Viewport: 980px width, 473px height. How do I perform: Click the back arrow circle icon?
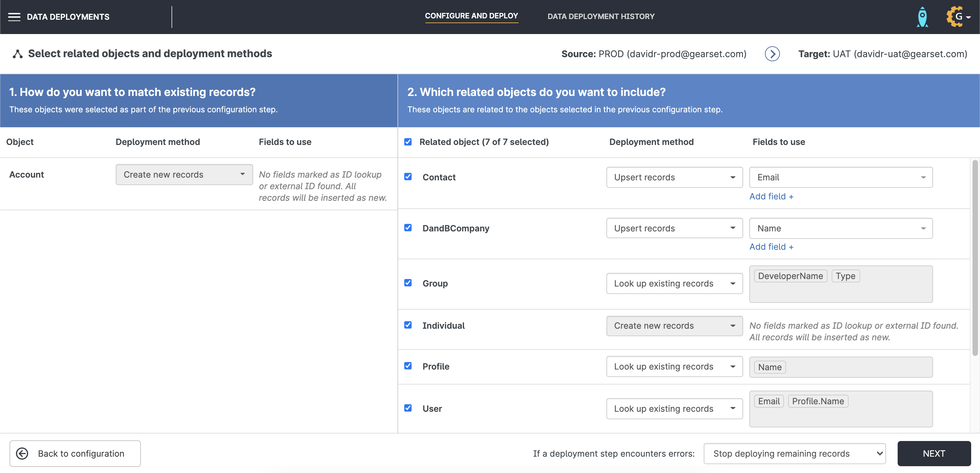(22, 453)
